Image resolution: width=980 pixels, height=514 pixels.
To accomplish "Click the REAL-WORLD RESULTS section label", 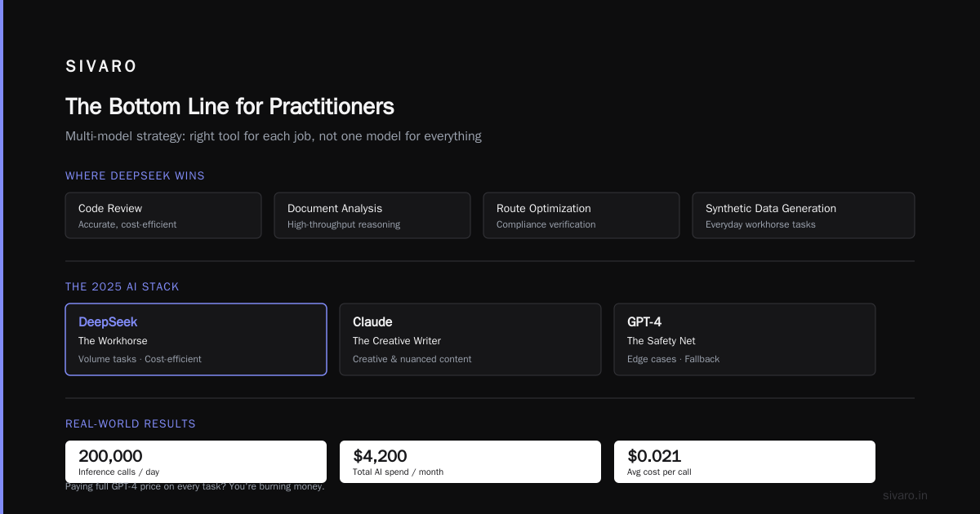I will pos(131,423).
